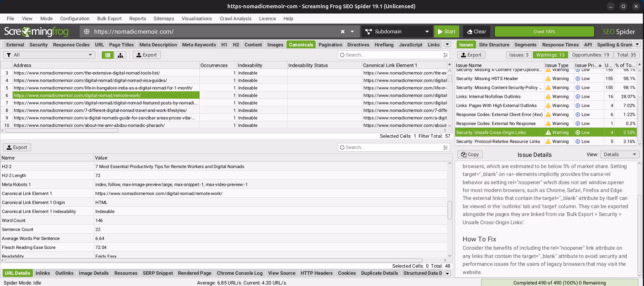Open the View Details dropdown
This screenshot has height=286, width=644.
pyautogui.click(x=619, y=155)
